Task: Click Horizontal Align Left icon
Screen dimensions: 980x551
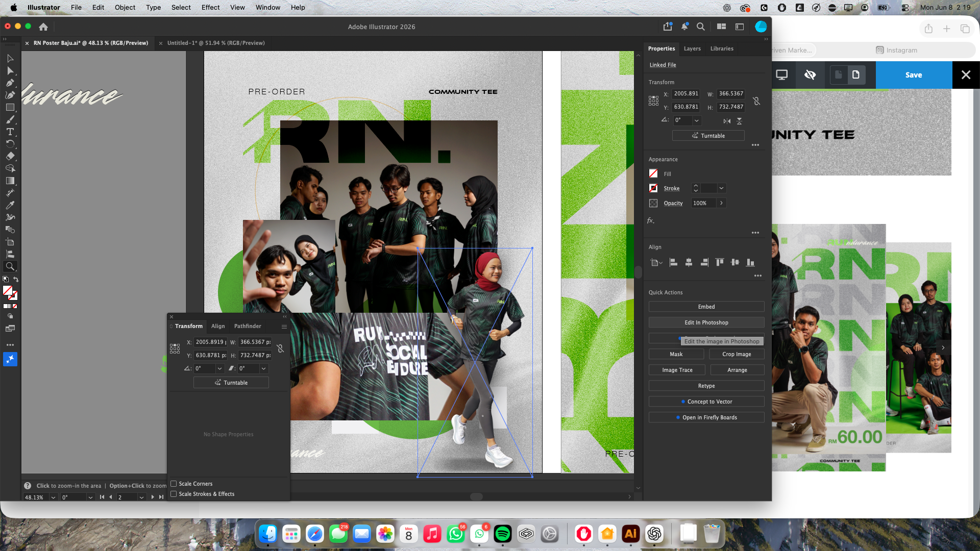Action: [673, 262]
